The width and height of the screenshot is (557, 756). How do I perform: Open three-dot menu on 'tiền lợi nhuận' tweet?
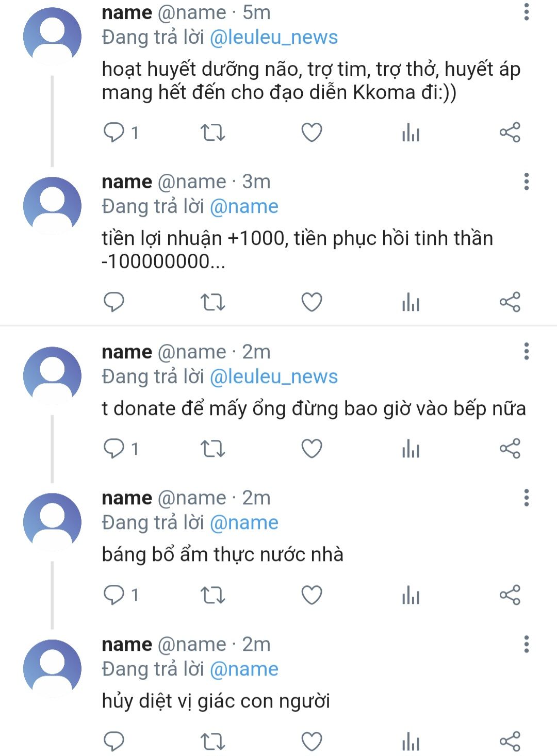526,182
